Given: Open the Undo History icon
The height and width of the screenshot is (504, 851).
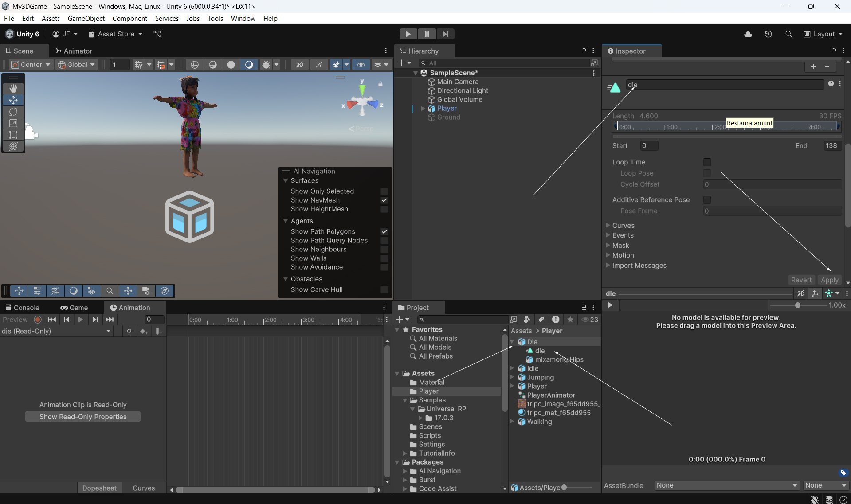Looking at the screenshot, I should [768, 34].
